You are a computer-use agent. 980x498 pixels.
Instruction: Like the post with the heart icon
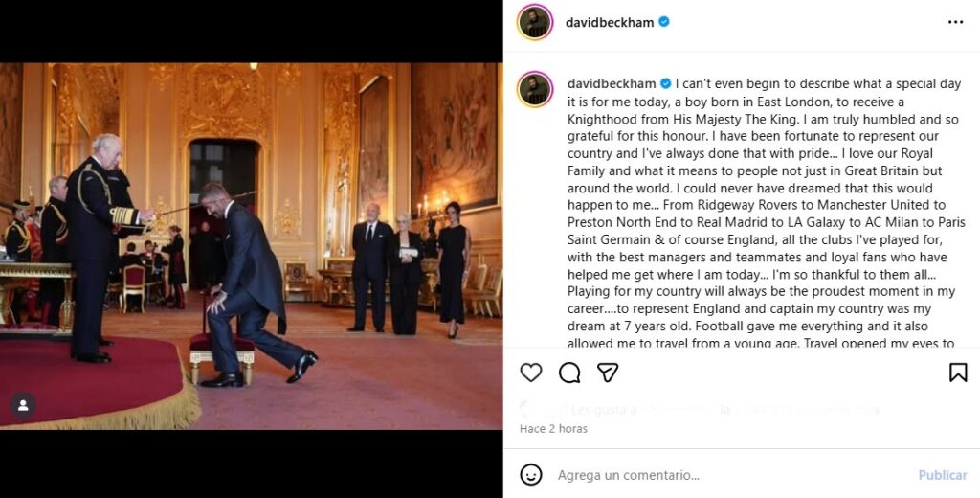[530, 373]
